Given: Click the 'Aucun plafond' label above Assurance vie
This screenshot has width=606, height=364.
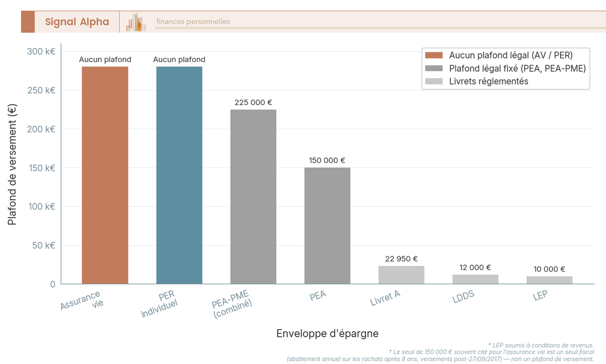Looking at the screenshot, I should tap(105, 60).
